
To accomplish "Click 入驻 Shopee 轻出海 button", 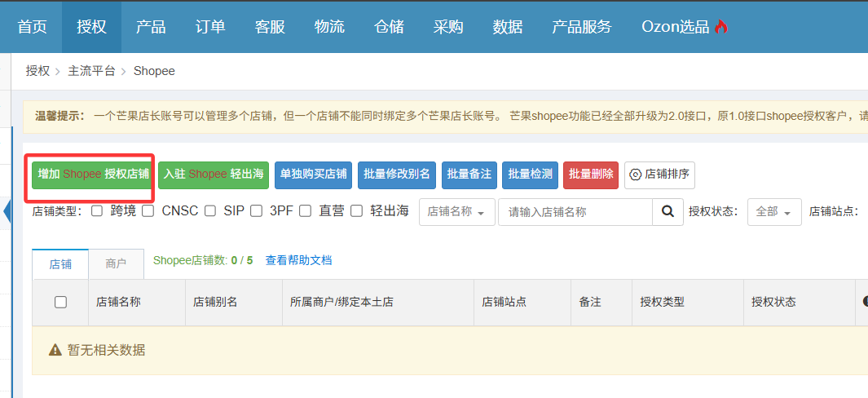I will 213,175.
